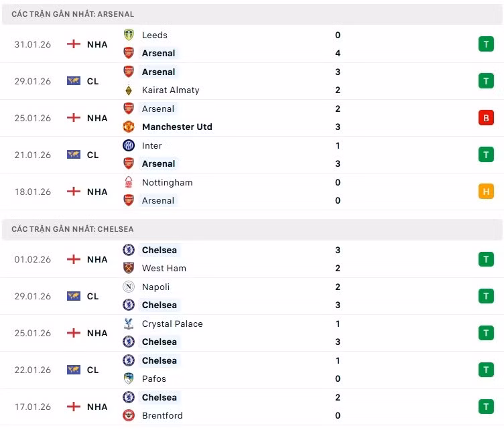Click the red B loss badge
This screenshot has height=430, width=504.
pyautogui.click(x=486, y=118)
